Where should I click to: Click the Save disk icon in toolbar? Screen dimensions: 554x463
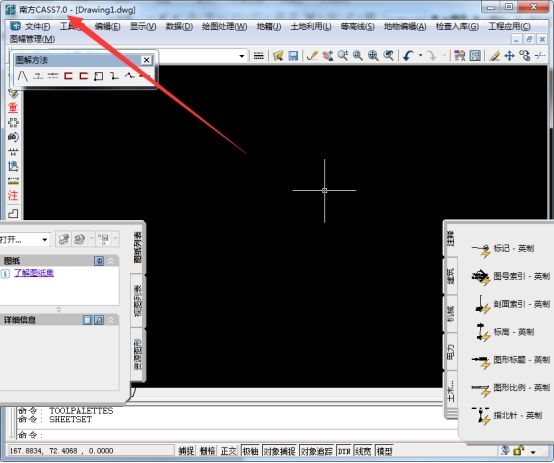click(293, 55)
